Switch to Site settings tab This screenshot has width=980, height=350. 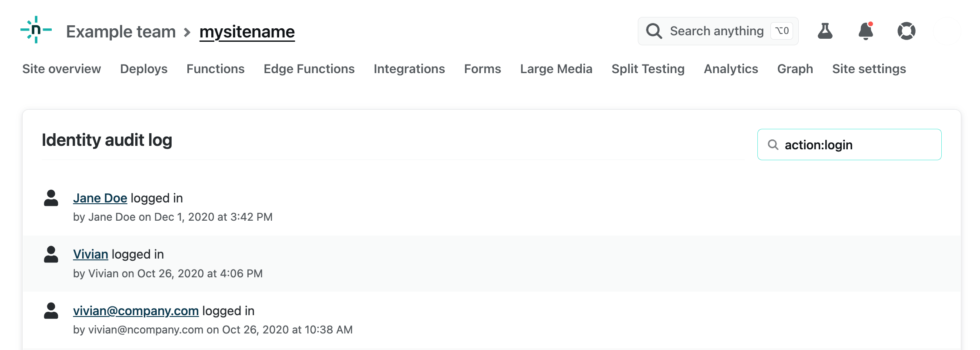[x=869, y=69]
